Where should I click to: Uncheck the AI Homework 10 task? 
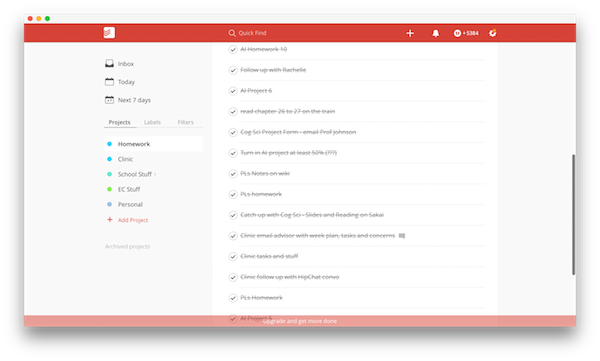pyautogui.click(x=233, y=49)
